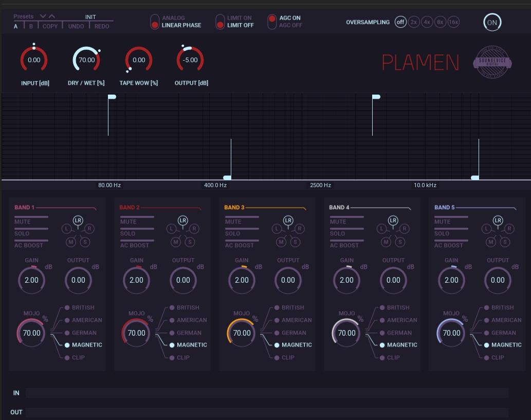Viewport: 531px width, 420px height.
Task: Click the COPY preset button
Action: click(50, 26)
